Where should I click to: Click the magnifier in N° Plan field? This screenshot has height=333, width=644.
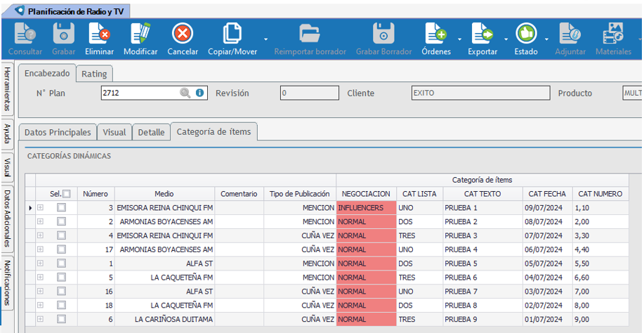[x=185, y=93]
